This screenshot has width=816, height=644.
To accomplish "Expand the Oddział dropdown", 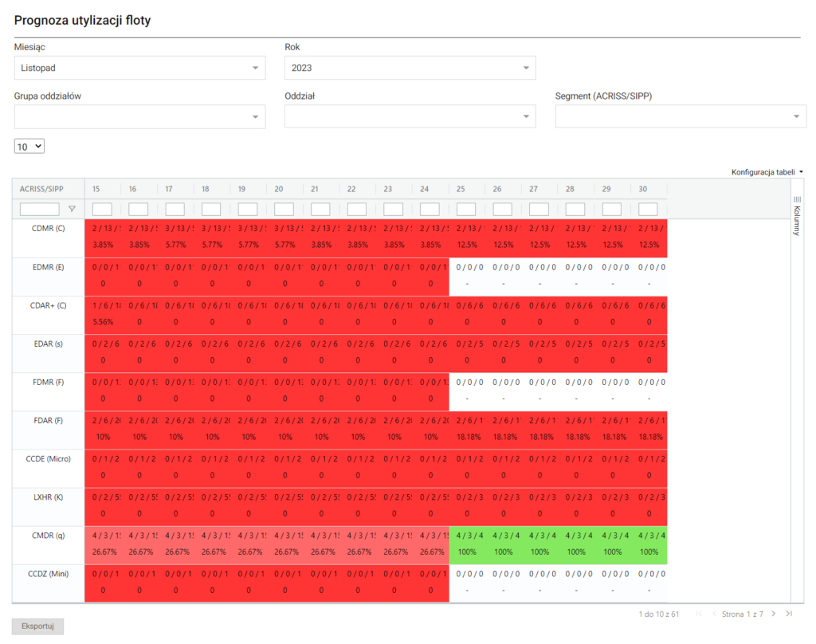I will [x=410, y=116].
